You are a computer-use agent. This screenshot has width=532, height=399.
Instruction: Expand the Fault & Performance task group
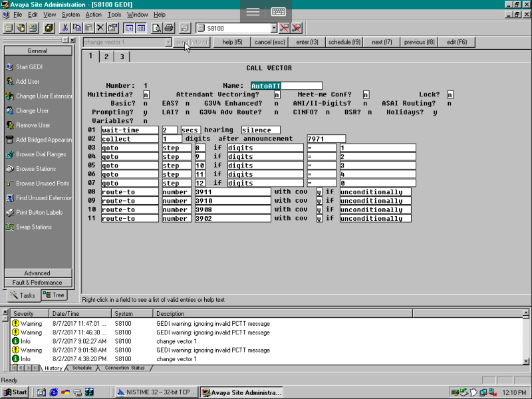pyautogui.click(x=37, y=283)
